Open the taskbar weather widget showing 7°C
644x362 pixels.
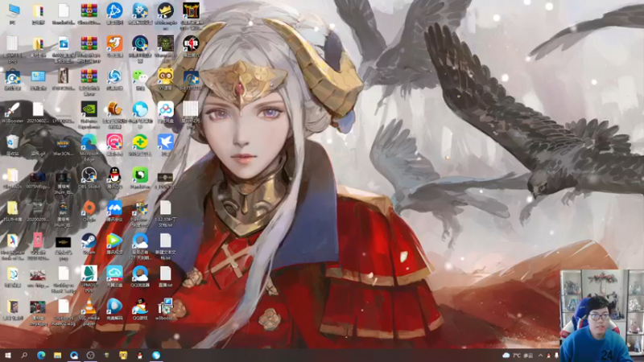coord(518,356)
